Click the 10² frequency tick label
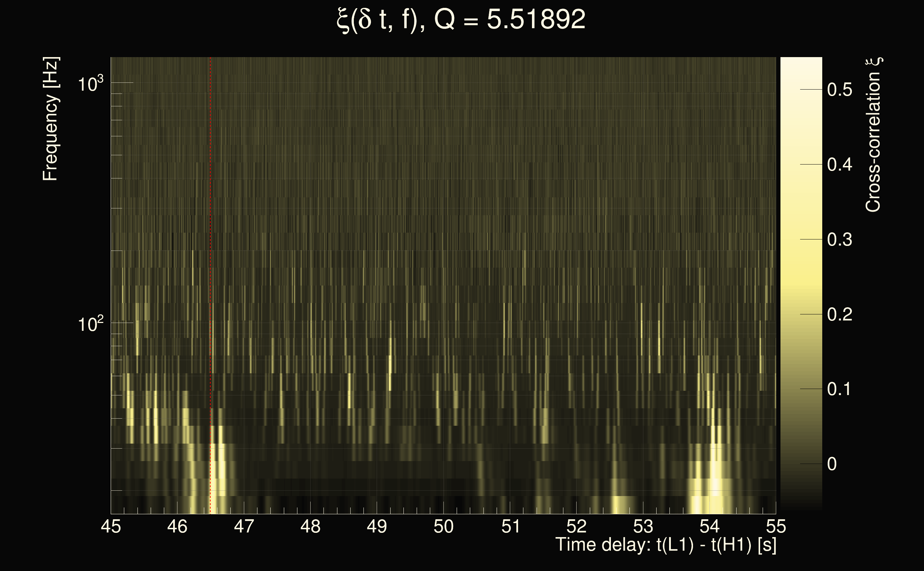Image resolution: width=924 pixels, height=571 pixels. pos(90,324)
